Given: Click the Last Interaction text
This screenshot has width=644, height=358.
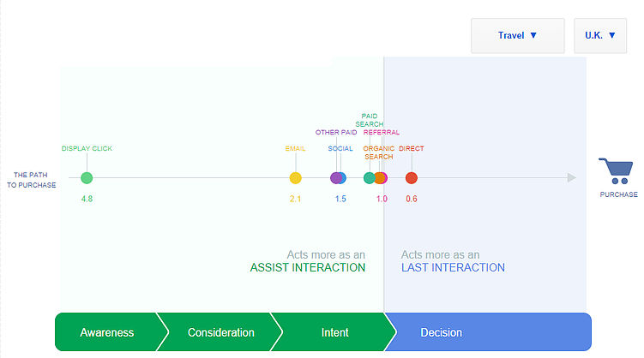Looking at the screenshot, I should 453,267.
